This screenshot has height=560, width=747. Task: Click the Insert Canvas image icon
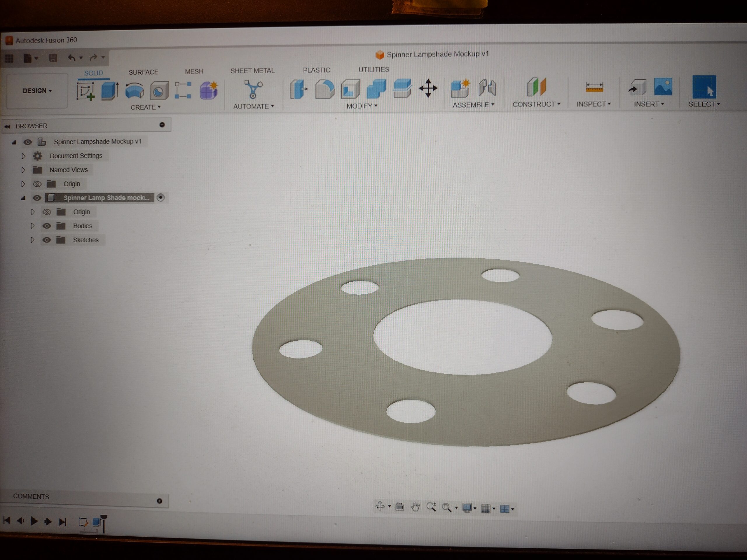(x=663, y=87)
